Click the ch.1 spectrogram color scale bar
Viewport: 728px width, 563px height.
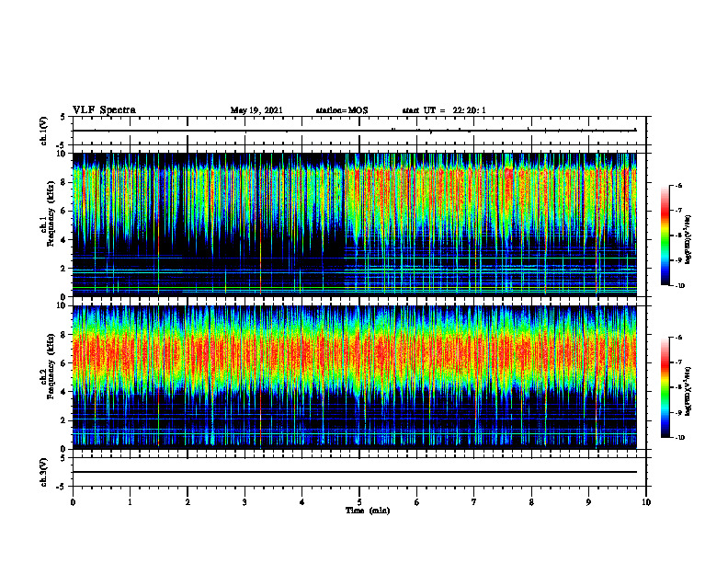[x=665, y=236]
